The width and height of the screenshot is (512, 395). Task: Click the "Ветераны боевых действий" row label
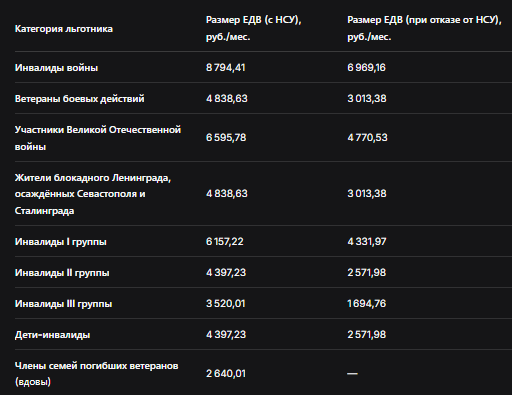click(80, 99)
